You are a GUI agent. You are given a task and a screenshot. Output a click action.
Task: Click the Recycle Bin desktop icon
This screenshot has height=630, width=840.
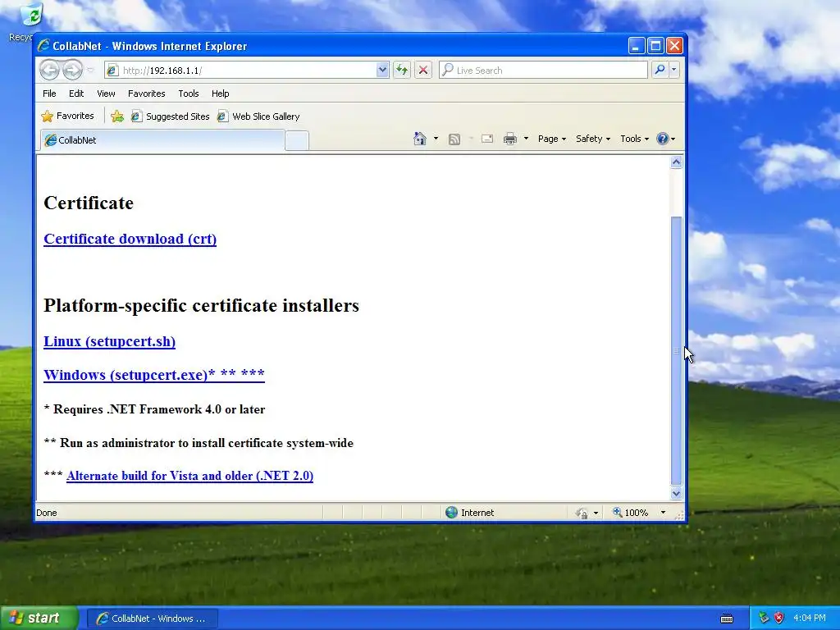31,15
